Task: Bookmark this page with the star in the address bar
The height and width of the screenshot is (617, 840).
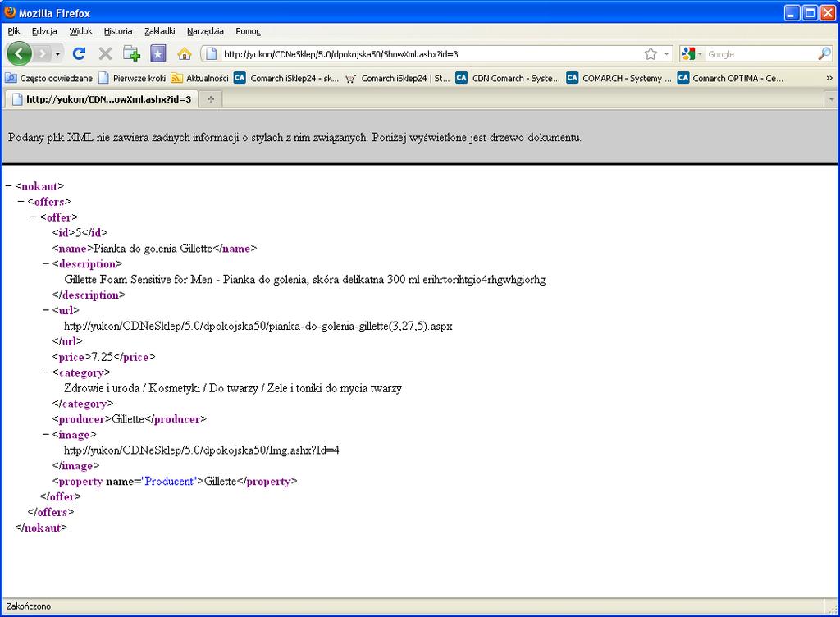Action: pos(651,53)
